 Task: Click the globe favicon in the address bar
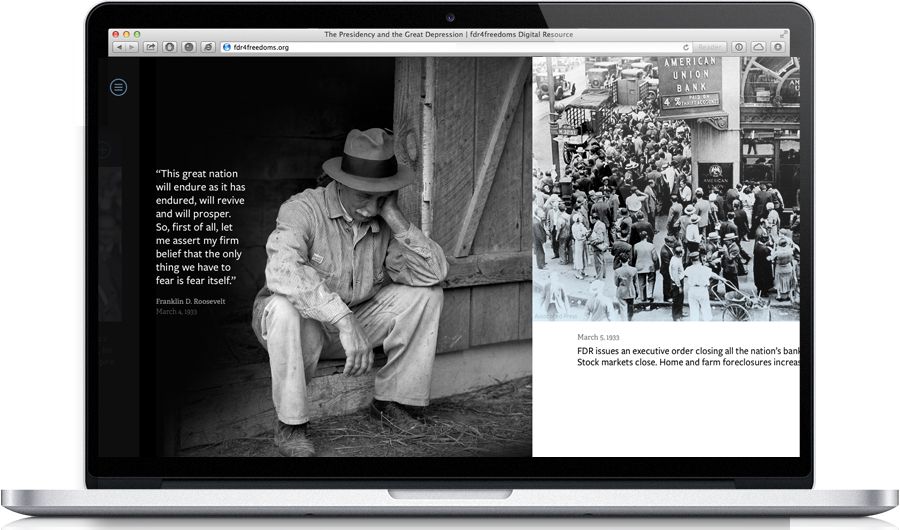226,47
